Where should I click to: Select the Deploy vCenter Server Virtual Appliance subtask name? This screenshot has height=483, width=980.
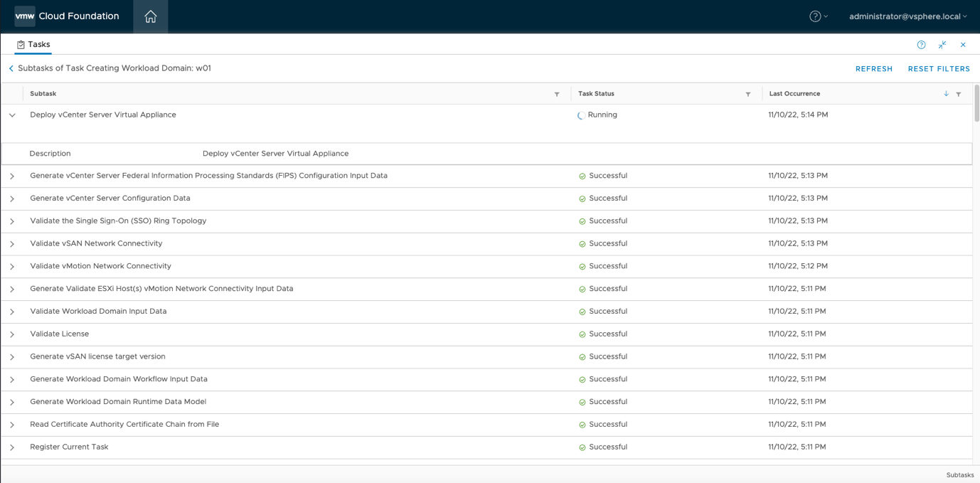pyautogui.click(x=103, y=115)
